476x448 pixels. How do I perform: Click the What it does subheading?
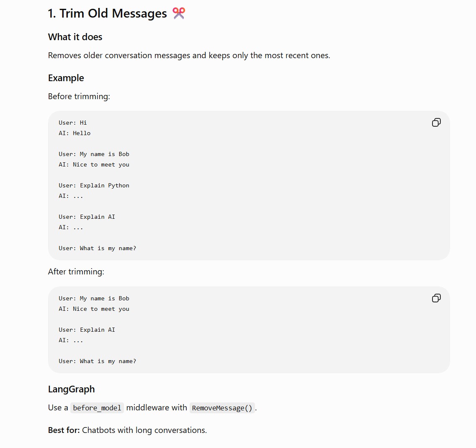coord(75,37)
